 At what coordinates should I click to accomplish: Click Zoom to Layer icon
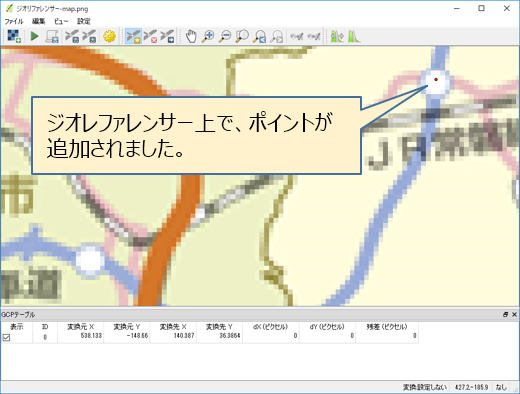(x=242, y=36)
